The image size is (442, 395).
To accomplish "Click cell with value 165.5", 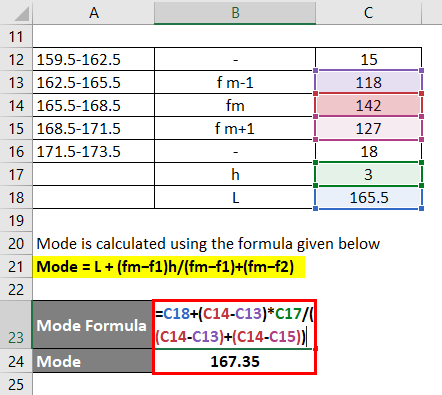I will coord(368,197).
